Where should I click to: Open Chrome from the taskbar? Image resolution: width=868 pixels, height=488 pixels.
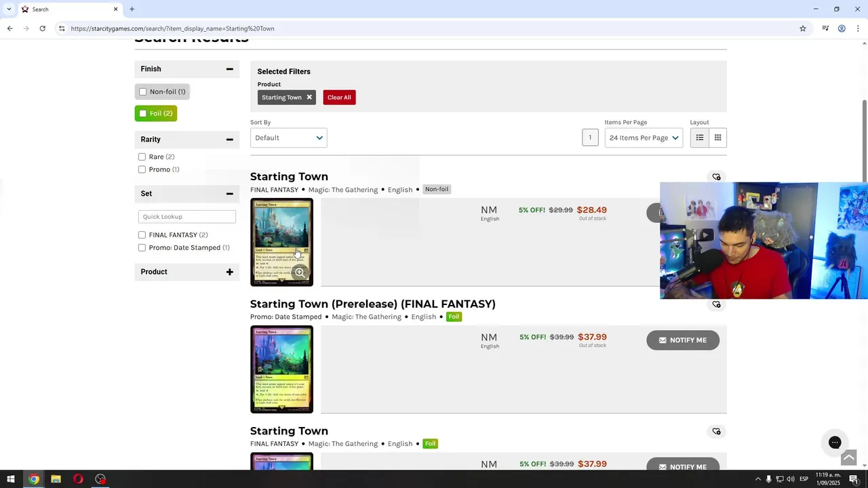pos(34,479)
